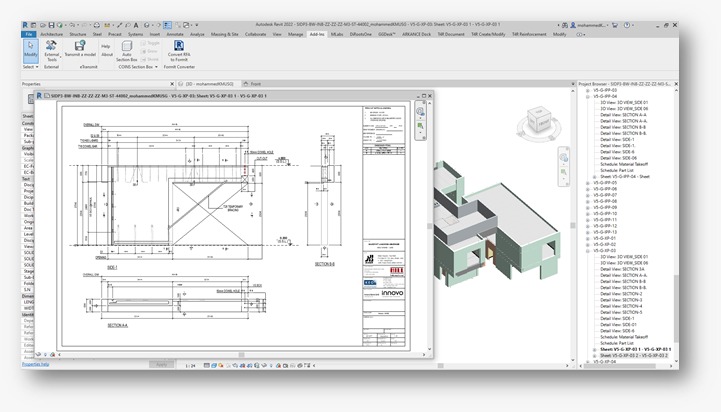The height and width of the screenshot is (412, 721).
Task: Open the Properties help link
Action: pyautogui.click(x=35, y=364)
